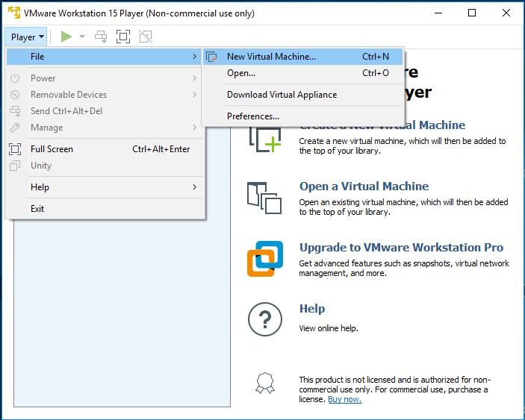Click the Help heading on home page
This screenshot has width=525, height=420.
pyautogui.click(x=312, y=309)
